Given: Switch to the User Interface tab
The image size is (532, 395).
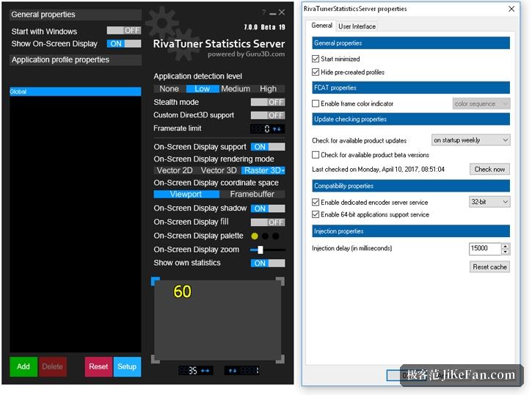Looking at the screenshot, I should point(357,26).
